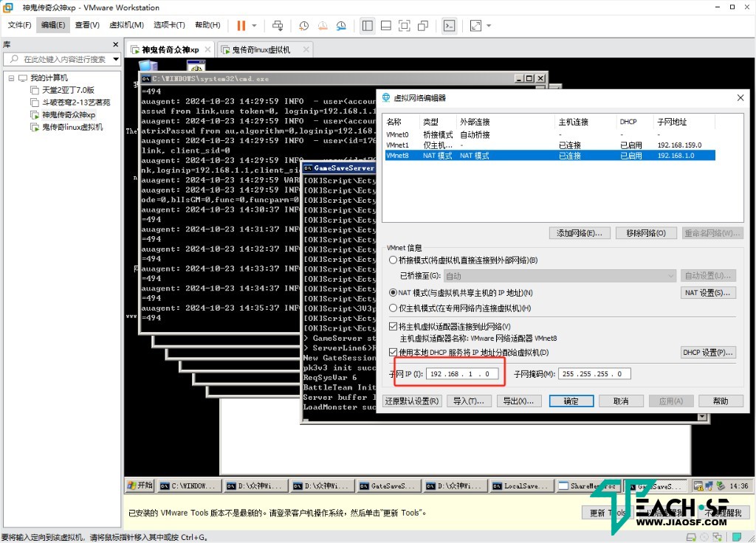Switch to Unity mode icon
Screen dimensions: 756x543
[x=423, y=26]
